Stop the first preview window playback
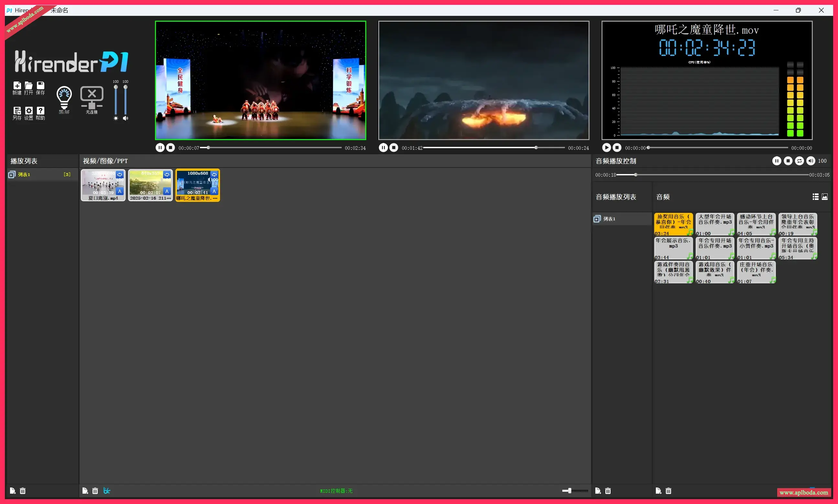This screenshot has width=838, height=504. [x=171, y=148]
